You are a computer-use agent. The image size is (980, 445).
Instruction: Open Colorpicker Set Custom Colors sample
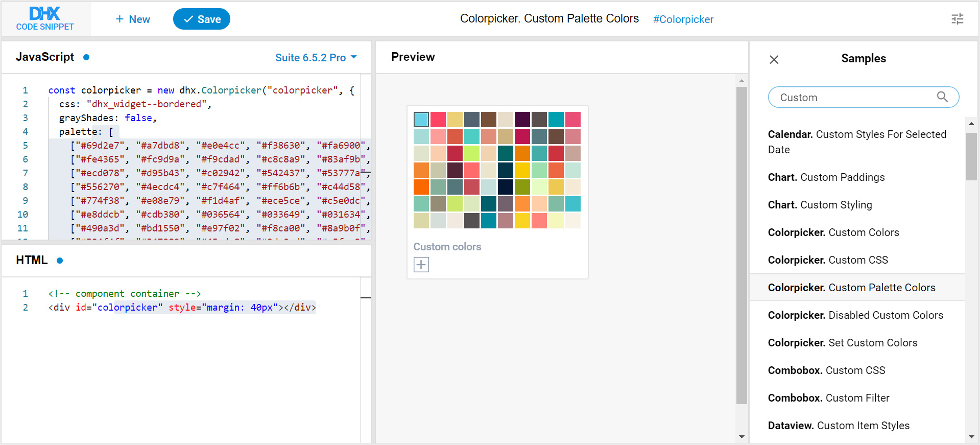(858, 343)
